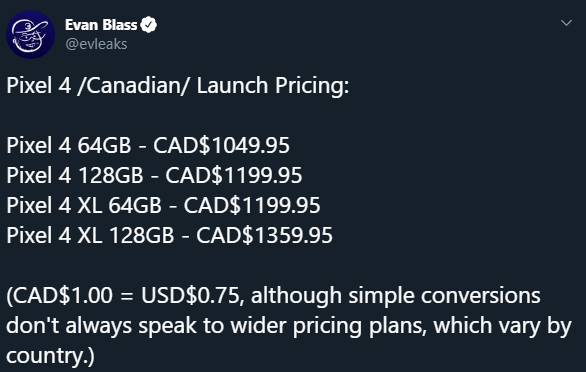Select the Pixel 4 128GB label

(75, 176)
